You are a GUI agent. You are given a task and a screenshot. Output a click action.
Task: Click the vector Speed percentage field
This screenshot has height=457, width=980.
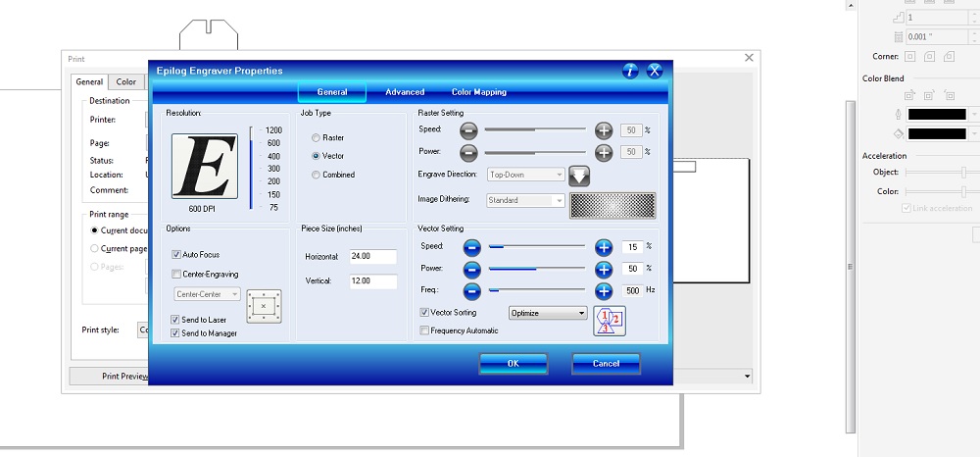(x=632, y=247)
